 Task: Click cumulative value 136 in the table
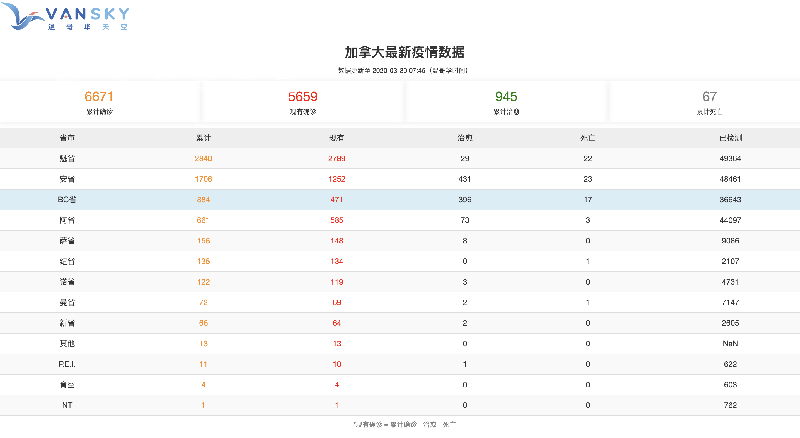[x=204, y=261]
